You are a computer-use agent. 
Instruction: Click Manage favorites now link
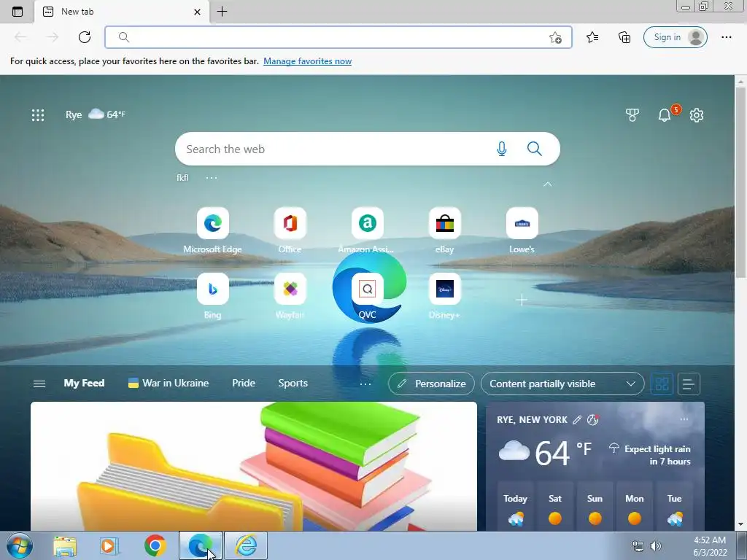(x=307, y=61)
